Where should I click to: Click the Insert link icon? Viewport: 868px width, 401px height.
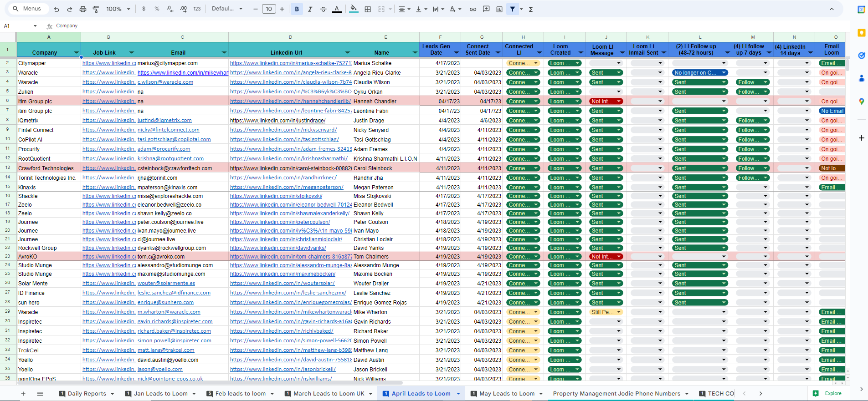tap(473, 9)
